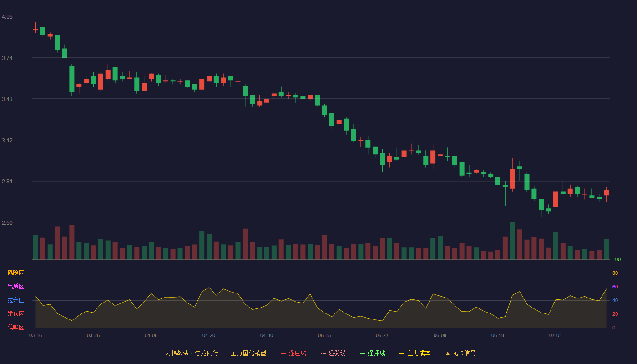Select the 风险区 zone label
Viewport: 637px width, 364px height.
pyautogui.click(x=15, y=273)
